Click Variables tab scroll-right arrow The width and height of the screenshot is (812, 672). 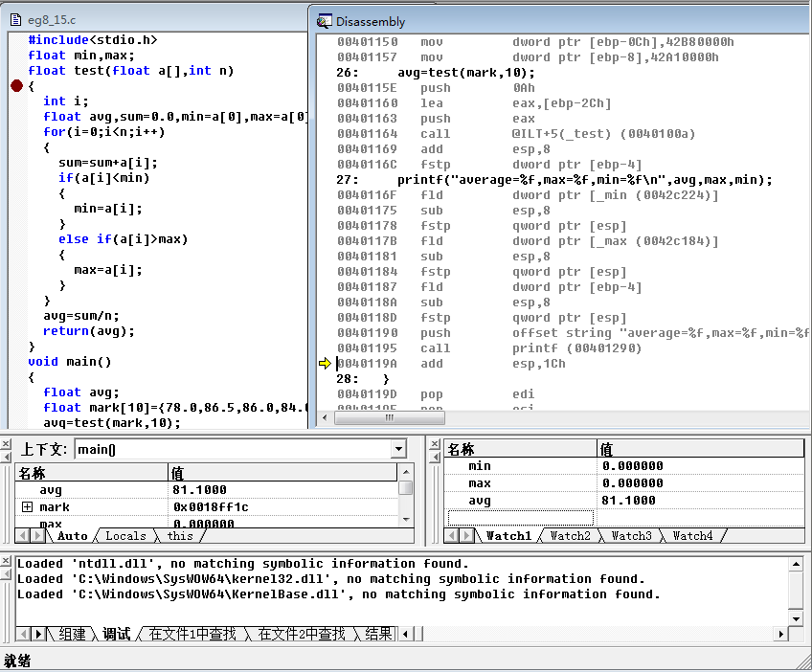[x=37, y=535]
